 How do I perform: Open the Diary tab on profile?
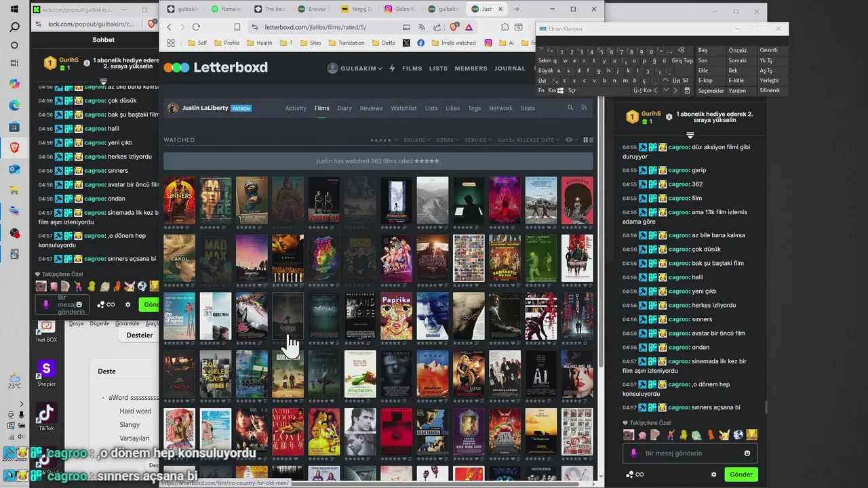(344, 108)
